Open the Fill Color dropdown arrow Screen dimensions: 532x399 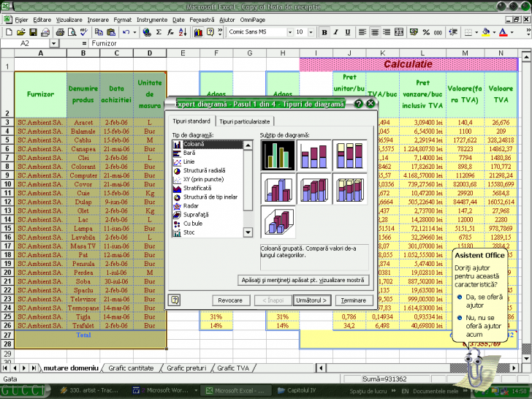494,32
